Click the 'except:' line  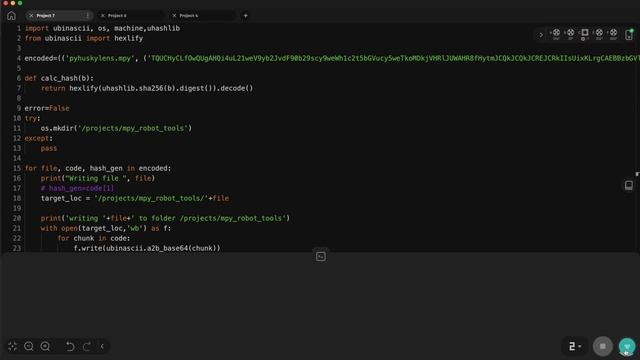(38, 138)
